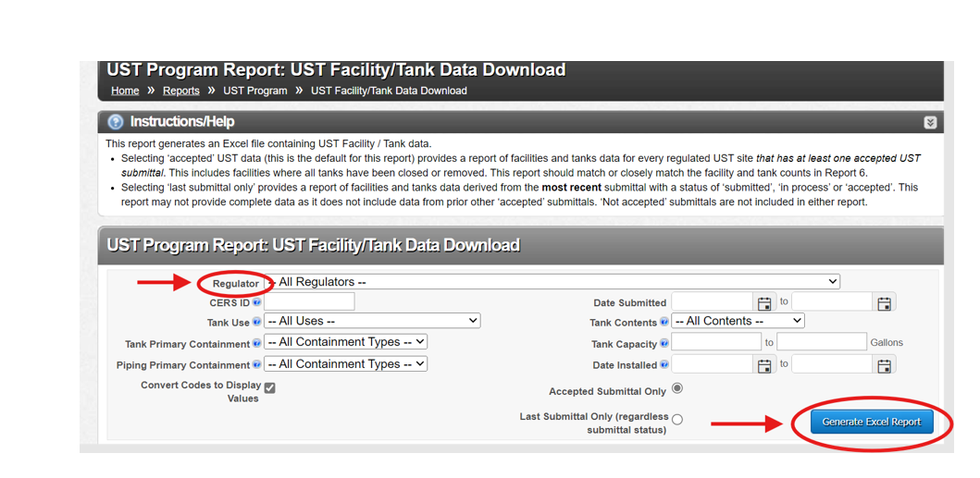Open calendar for Date Installed start

pyautogui.click(x=764, y=365)
